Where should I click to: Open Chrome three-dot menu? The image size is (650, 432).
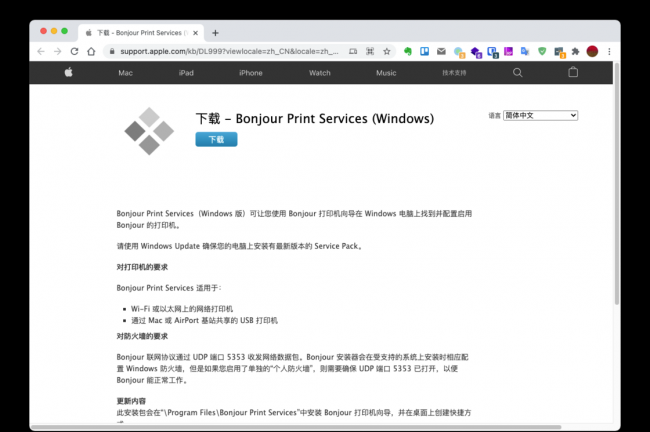(x=609, y=51)
